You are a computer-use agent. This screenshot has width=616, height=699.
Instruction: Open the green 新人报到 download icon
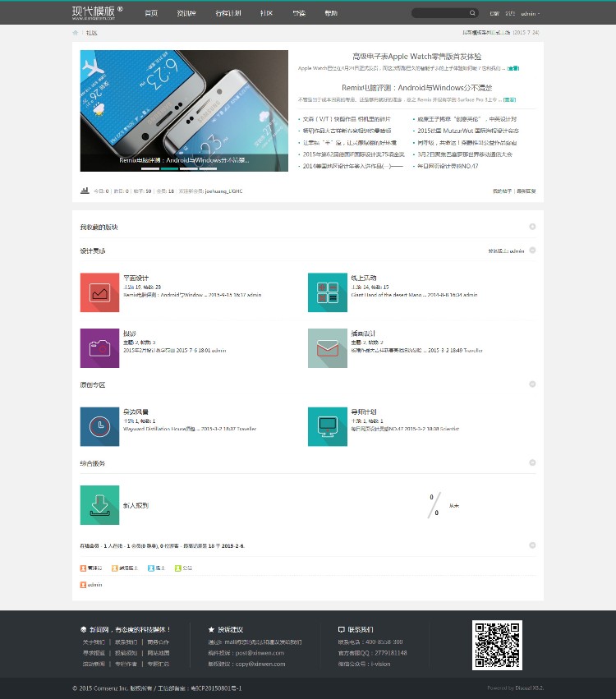[100, 505]
